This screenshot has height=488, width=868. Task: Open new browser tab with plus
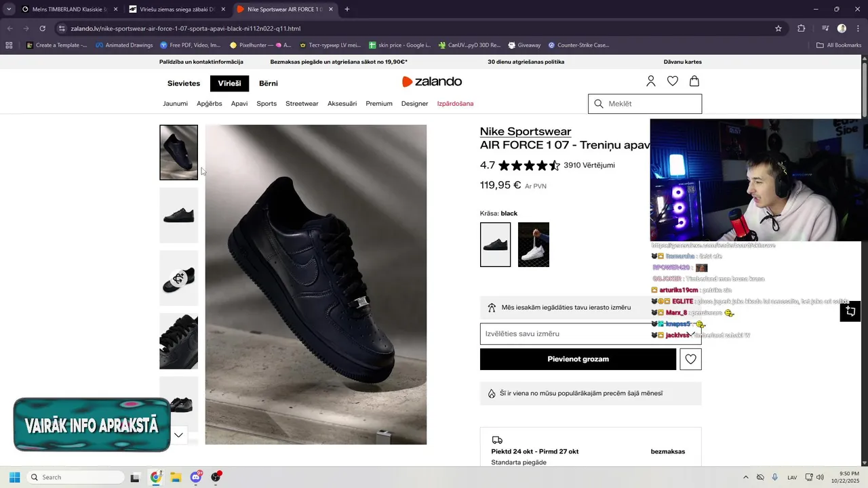[x=347, y=9]
